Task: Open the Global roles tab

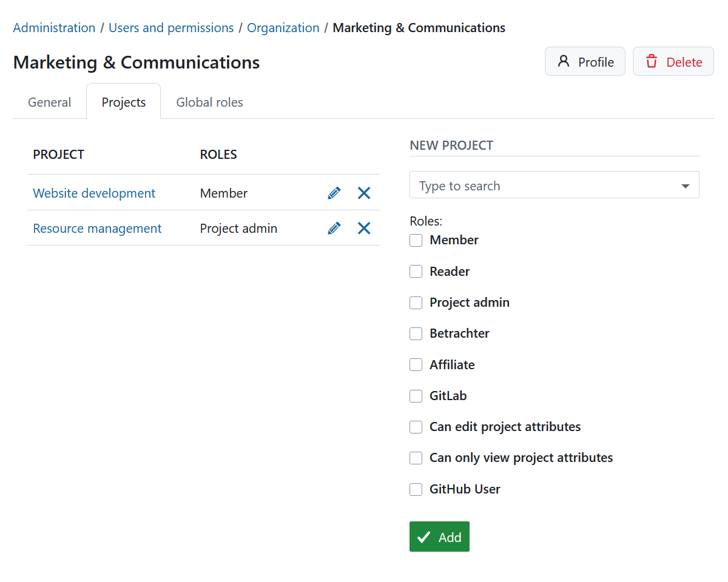Action: 210,102
